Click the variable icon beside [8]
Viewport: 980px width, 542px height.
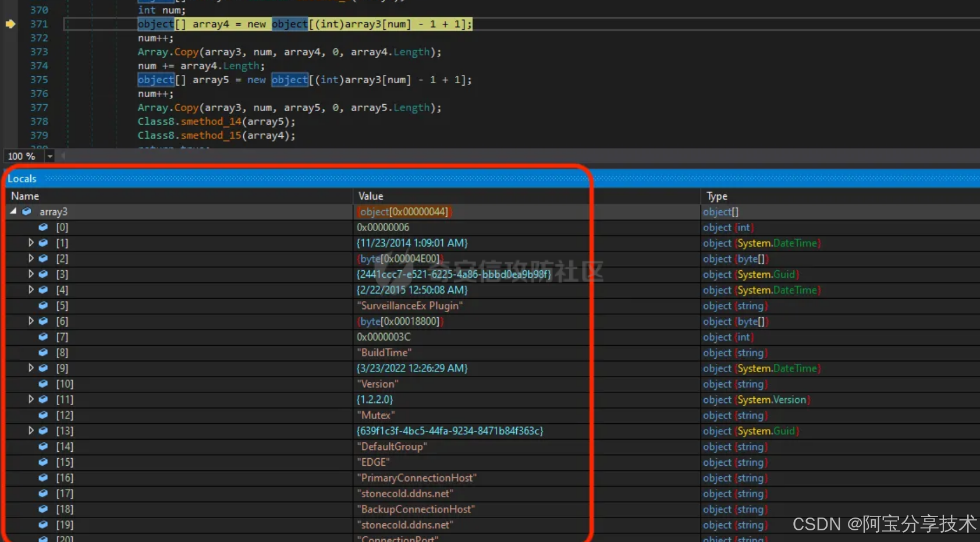[43, 353]
